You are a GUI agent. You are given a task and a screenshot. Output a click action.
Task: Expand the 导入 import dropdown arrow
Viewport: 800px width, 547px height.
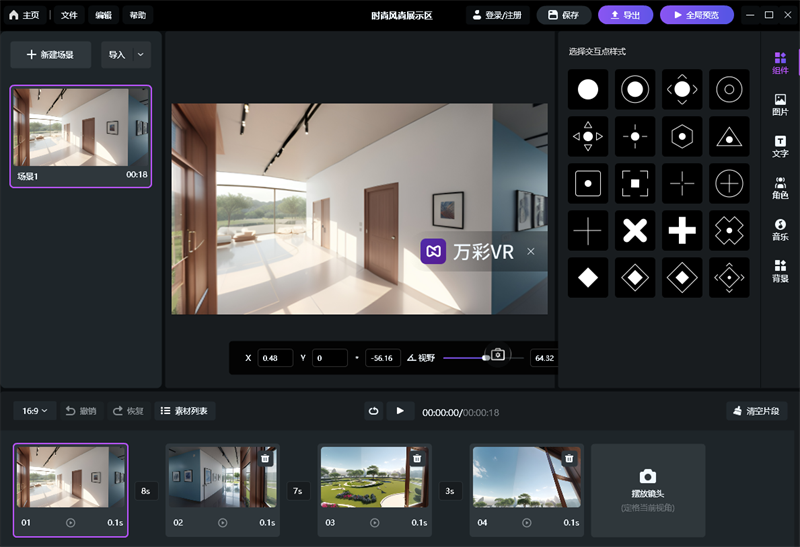pos(140,55)
